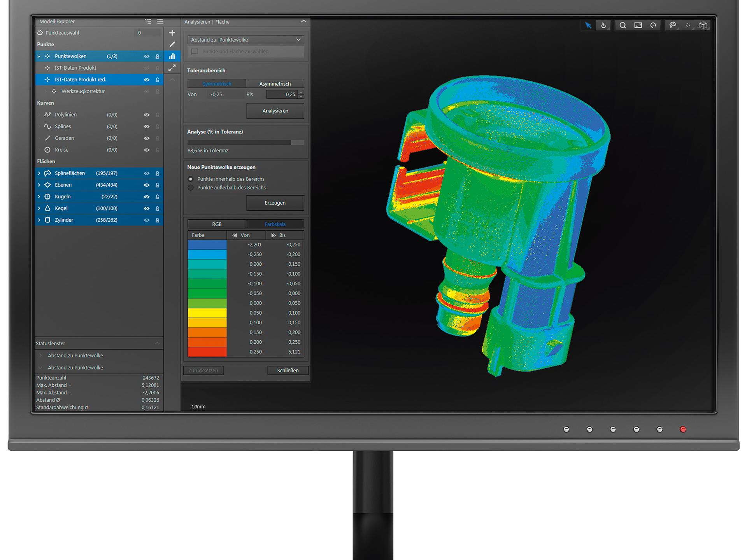Collapse the Punktewolken group

pos(39,56)
